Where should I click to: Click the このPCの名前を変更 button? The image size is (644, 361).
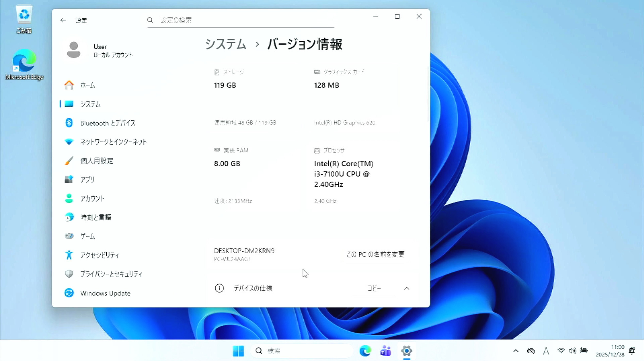(x=375, y=254)
